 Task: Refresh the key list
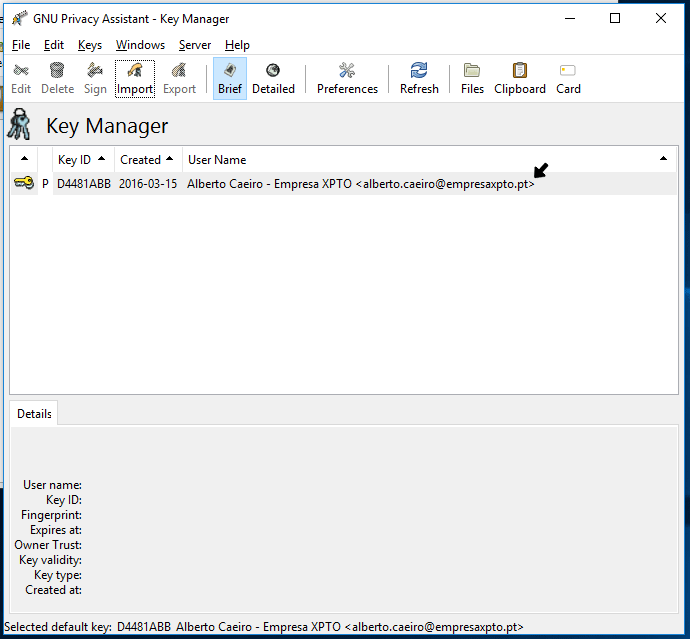[x=419, y=78]
